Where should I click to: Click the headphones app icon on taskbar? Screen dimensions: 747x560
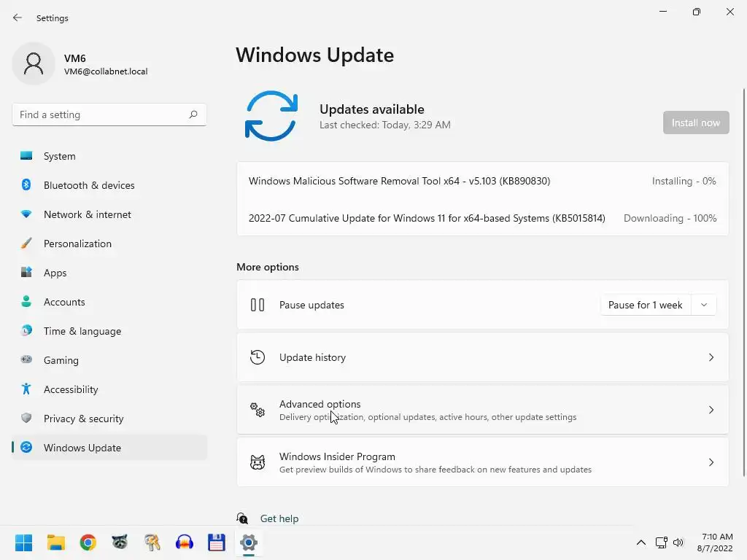click(x=185, y=542)
